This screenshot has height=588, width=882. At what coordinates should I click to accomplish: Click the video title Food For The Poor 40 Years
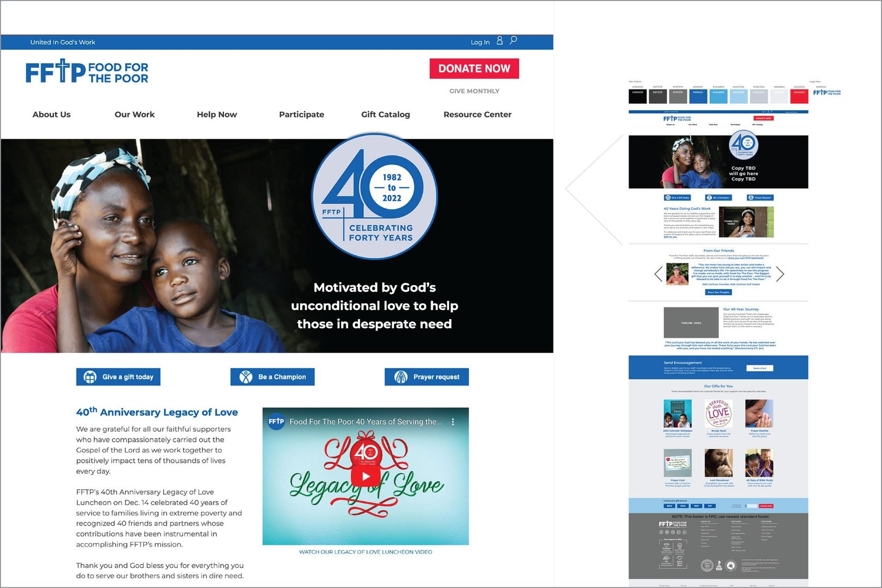point(365,422)
